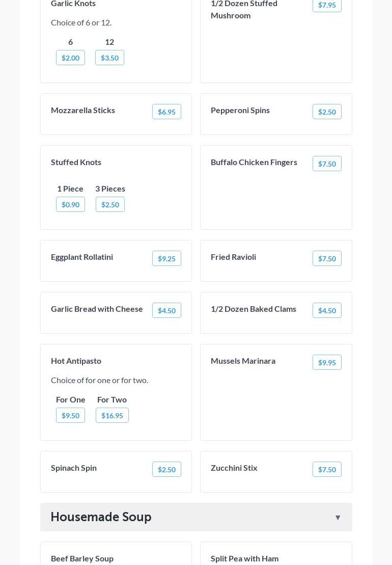Add Mozzarella Sticks at $6.95
The image size is (392, 565).
pyautogui.click(x=166, y=112)
